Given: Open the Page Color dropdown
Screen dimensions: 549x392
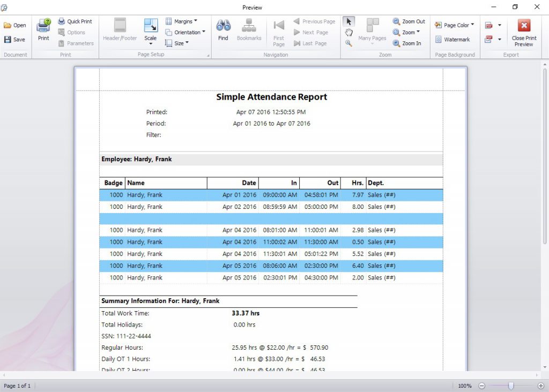Looking at the screenshot, I should point(455,25).
